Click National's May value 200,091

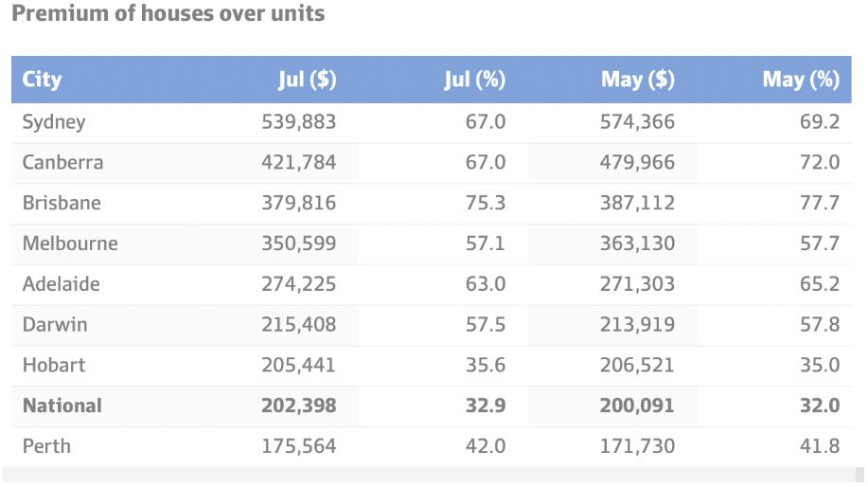[x=637, y=406]
